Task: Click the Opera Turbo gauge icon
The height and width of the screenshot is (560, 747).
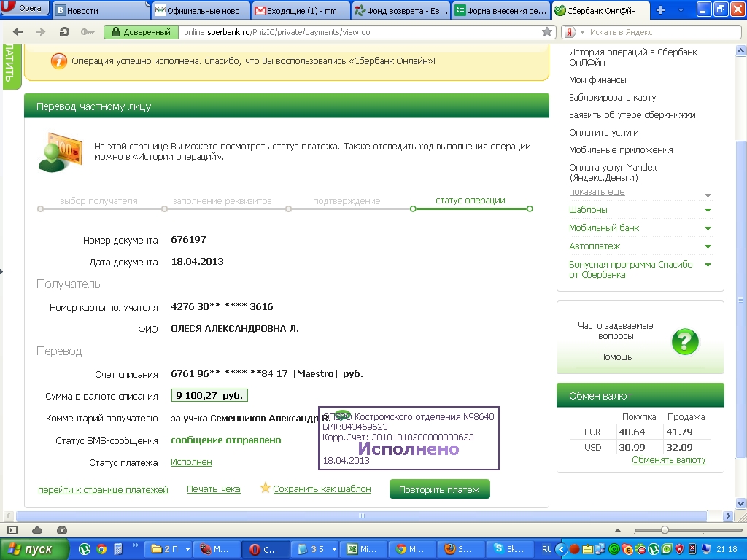Action: 61,530
